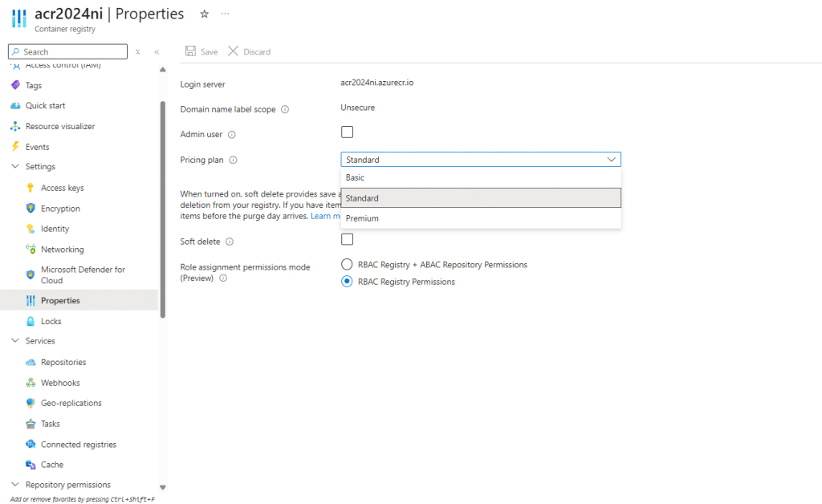Click the Resource visualizer icon
The width and height of the screenshot is (822, 504).
tap(15, 126)
